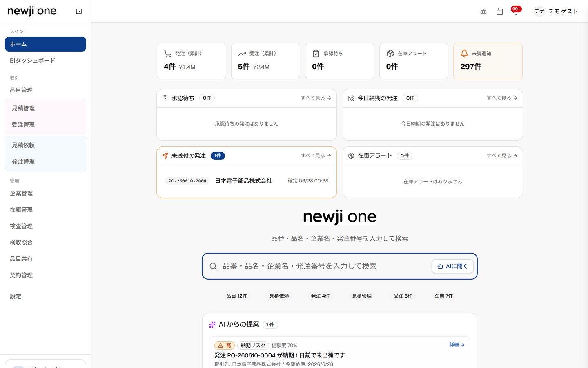Select the 見積依頼 chip below the search box

pyautogui.click(x=279, y=296)
